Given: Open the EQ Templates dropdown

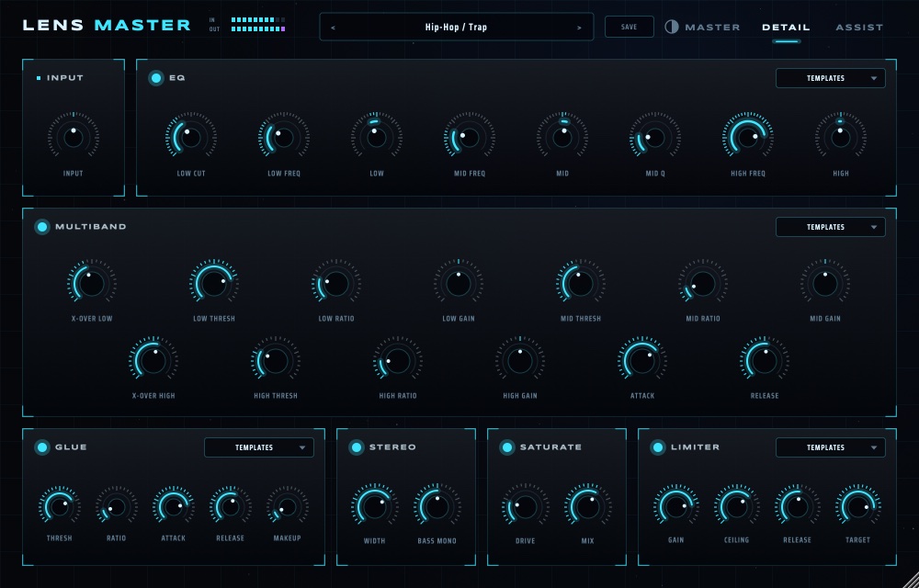Looking at the screenshot, I should coord(831,78).
